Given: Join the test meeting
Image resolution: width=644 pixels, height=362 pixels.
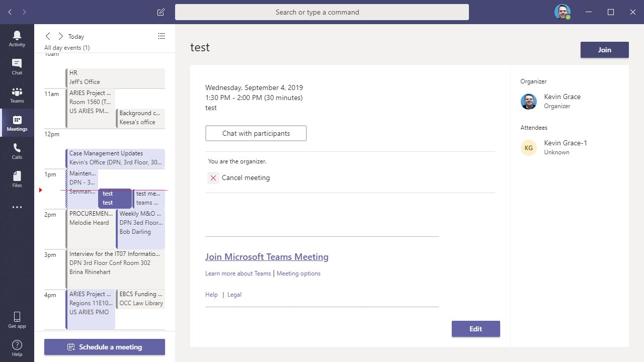Looking at the screenshot, I should coord(604,50).
